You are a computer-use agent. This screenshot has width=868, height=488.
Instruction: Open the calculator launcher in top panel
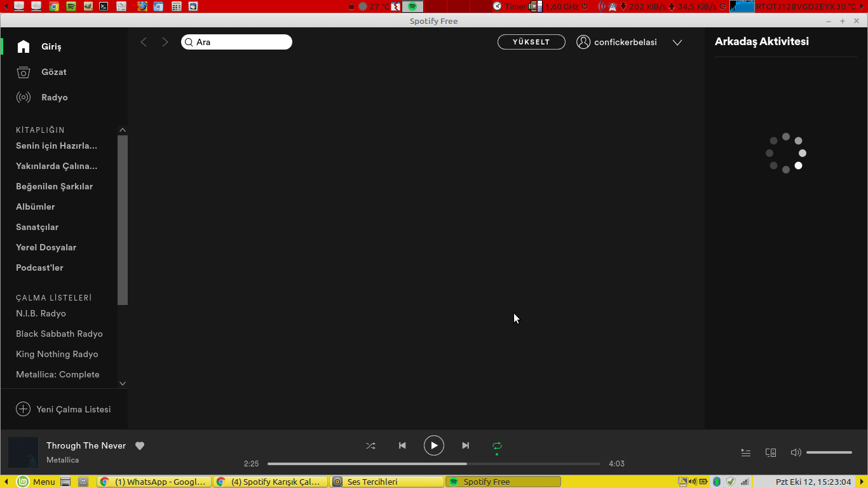(176, 6)
